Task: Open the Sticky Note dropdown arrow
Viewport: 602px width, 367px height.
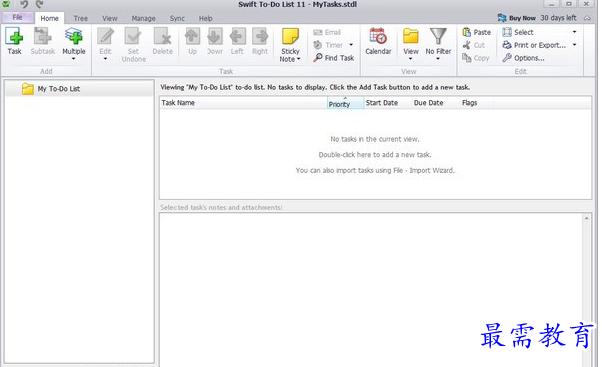Action: (x=299, y=59)
